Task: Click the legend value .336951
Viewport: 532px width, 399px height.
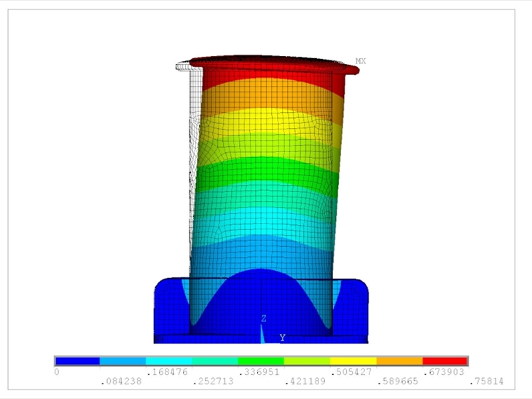Action: pyautogui.click(x=259, y=372)
